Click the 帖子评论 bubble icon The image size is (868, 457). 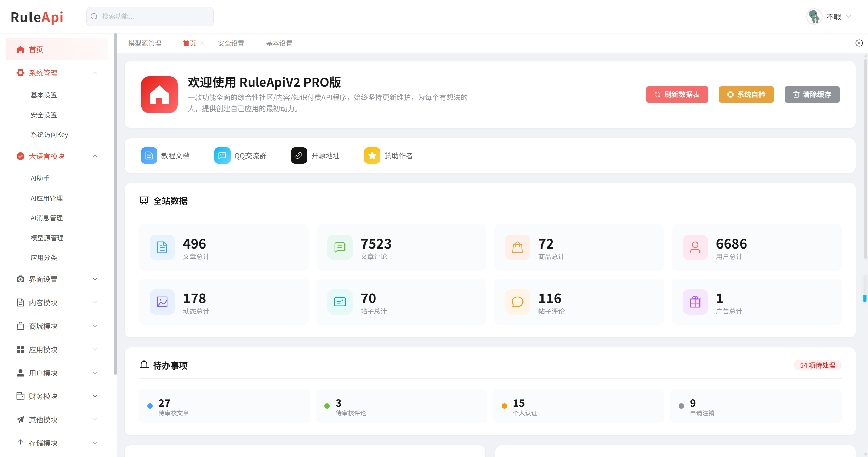[518, 302]
